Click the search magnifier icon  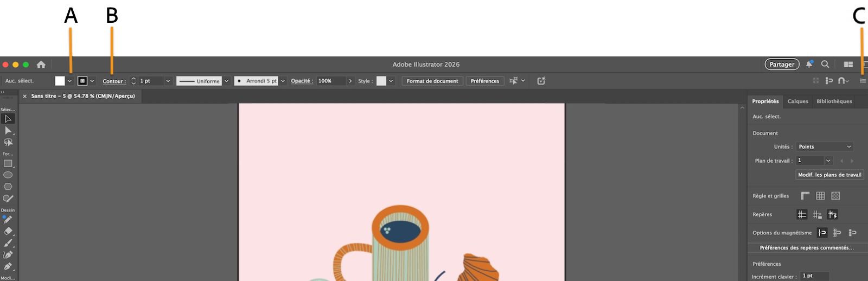pos(825,64)
